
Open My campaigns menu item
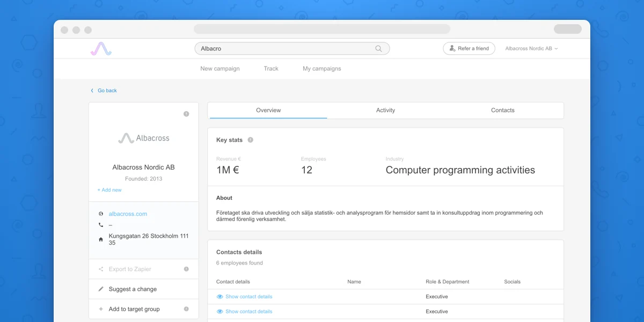[322, 69]
